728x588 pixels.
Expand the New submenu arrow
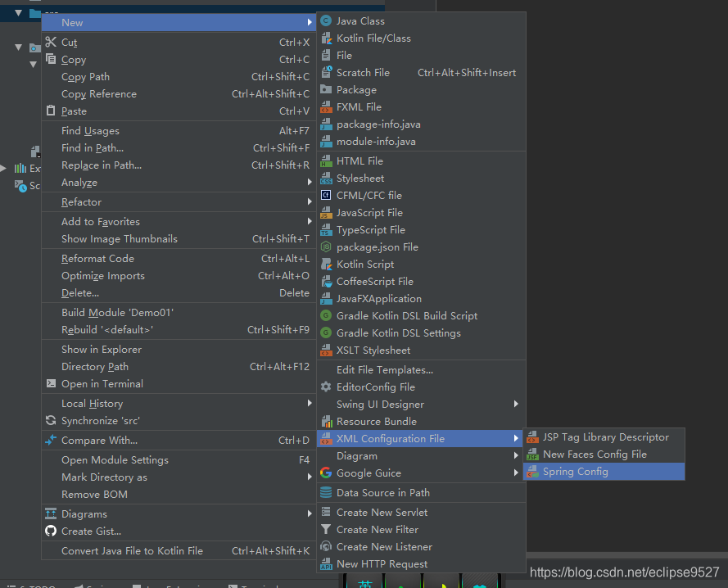(x=310, y=22)
